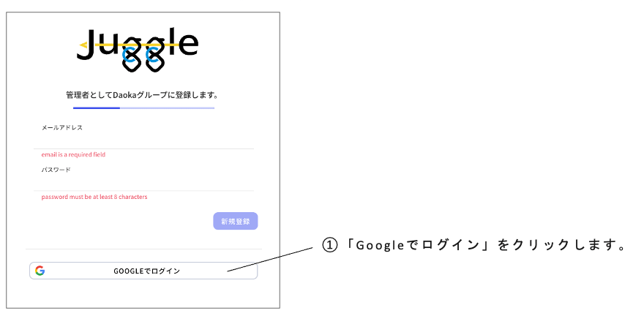This screenshot has height=316, width=644.
Task: Focus the メールアドレス input field
Action: click(x=143, y=140)
